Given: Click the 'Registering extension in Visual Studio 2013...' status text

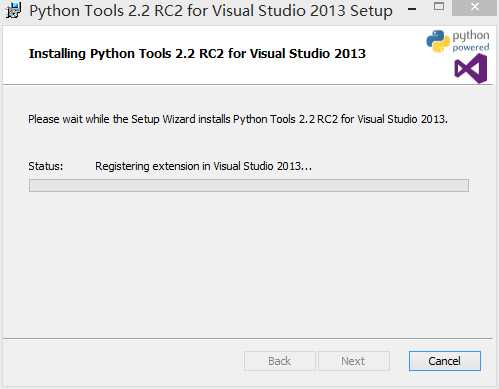Looking at the screenshot, I should 203,166.
